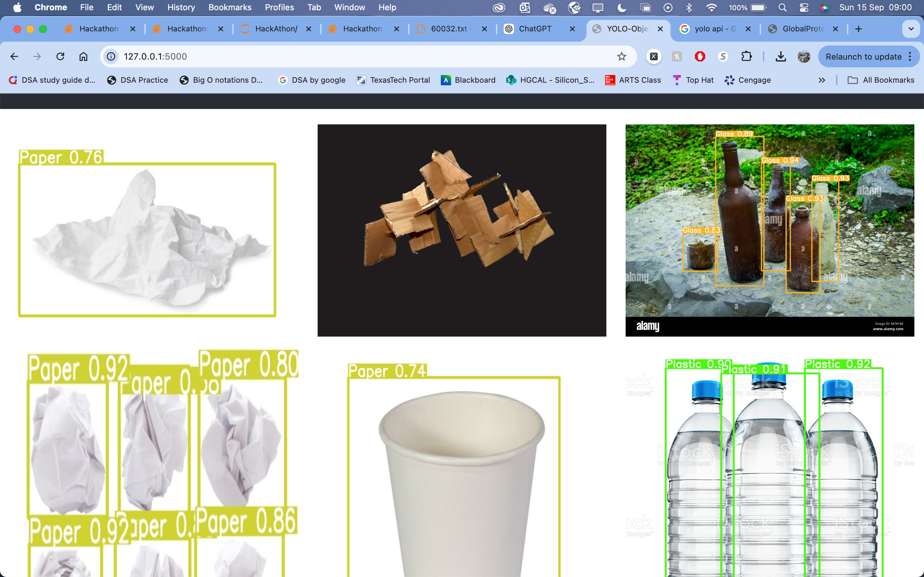This screenshot has width=924, height=577.
Task: Click the browser back arrow
Action: [14, 56]
